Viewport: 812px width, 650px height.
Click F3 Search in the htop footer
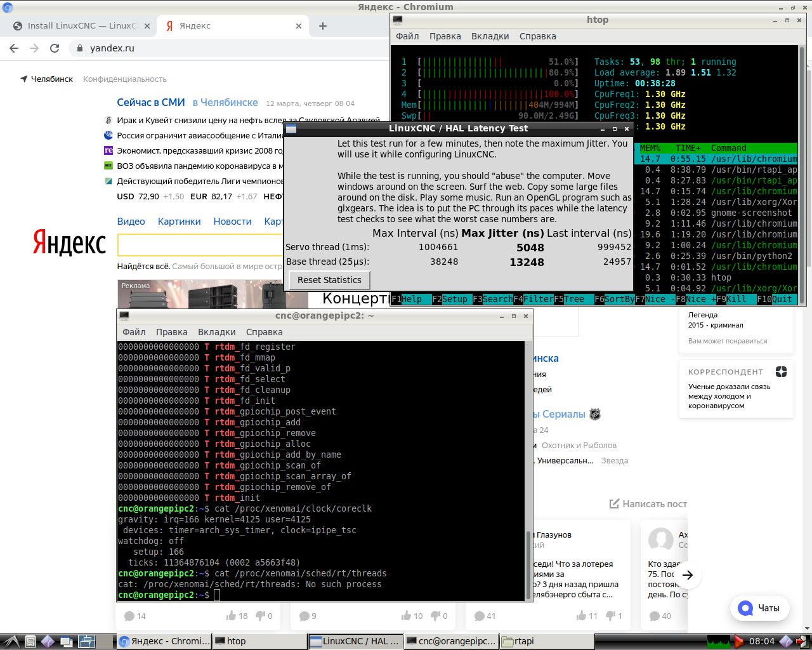[x=493, y=299]
